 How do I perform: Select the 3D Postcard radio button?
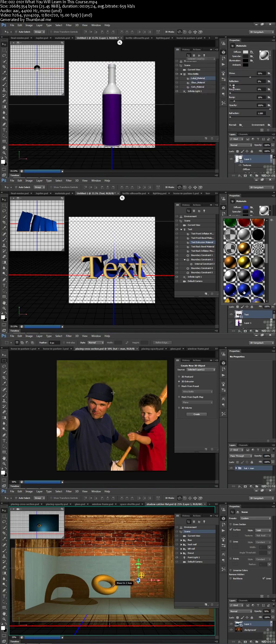pyautogui.click(x=179, y=377)
